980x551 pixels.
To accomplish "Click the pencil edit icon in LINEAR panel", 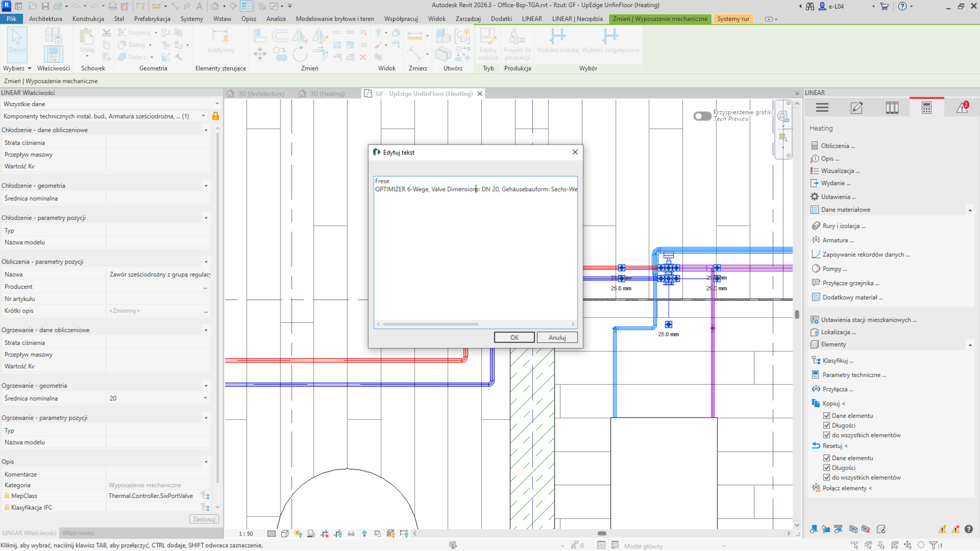I will [857, 108].
